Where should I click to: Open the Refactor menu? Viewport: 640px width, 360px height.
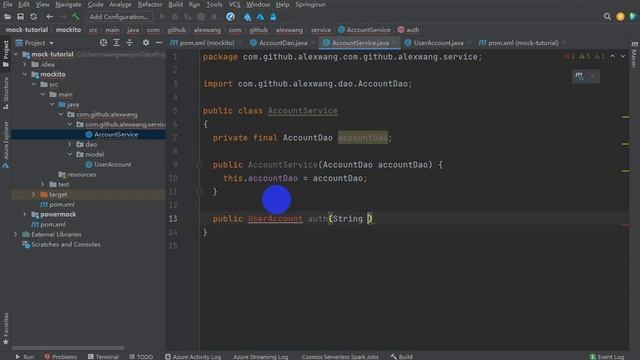pos(150,4)
